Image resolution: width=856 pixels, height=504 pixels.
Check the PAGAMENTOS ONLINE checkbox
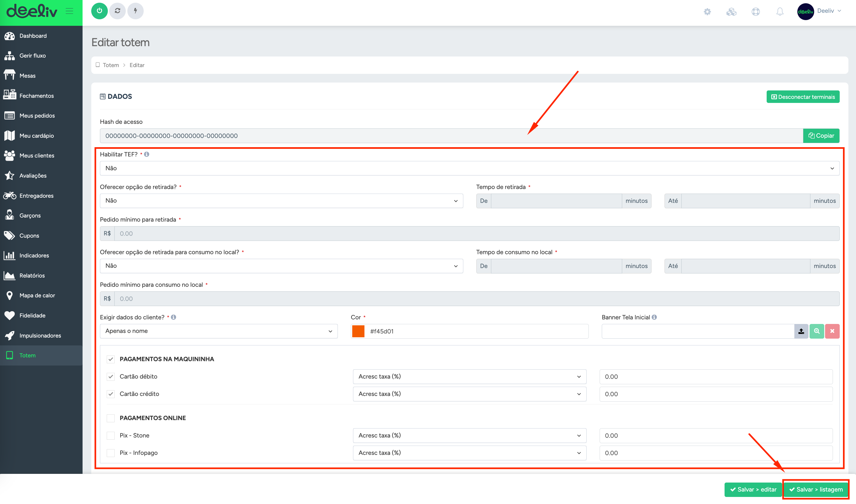pyautogui.click(x=111, y=418)
